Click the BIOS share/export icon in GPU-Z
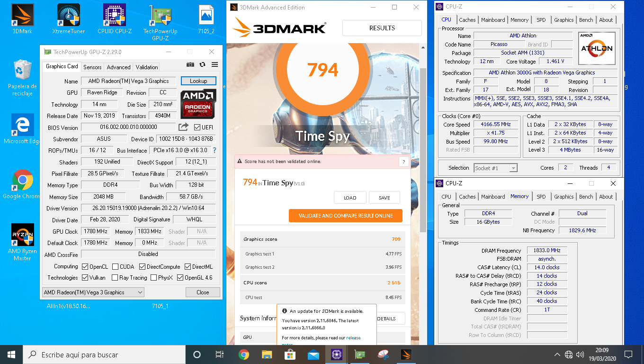 (x=183, y=127)
